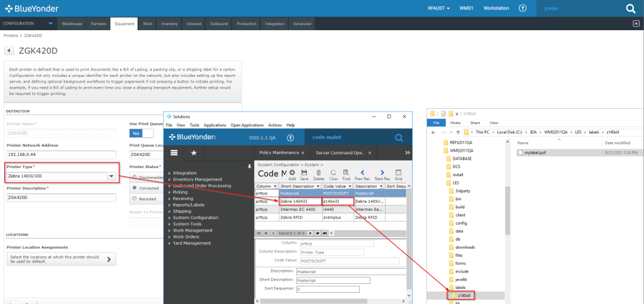
Task: Click the i4440 code value cell
Action: pyautogui.click(x=338, y=209)
